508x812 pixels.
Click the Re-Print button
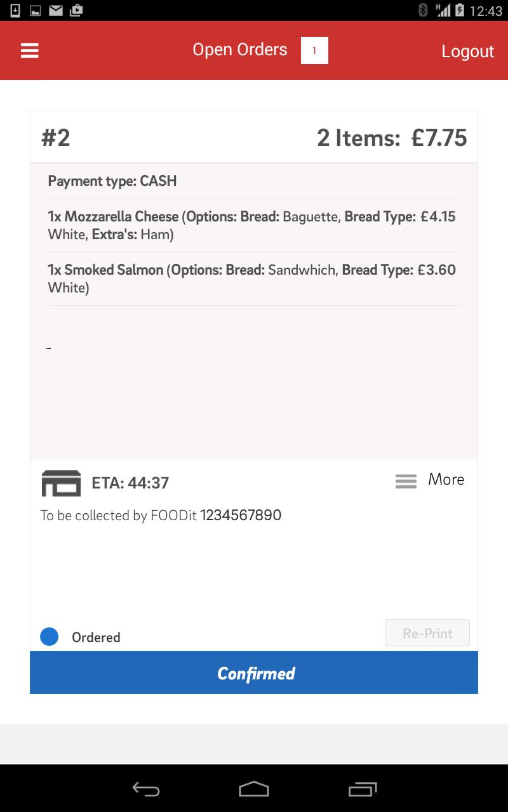point(427,632)
